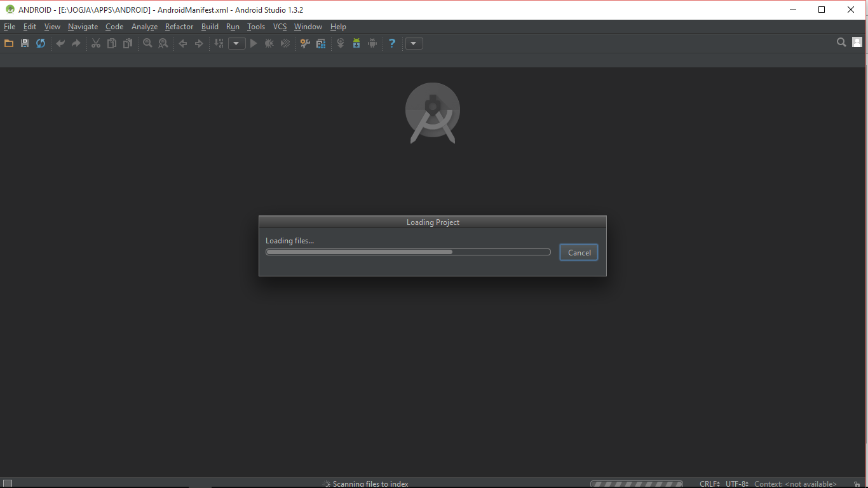This screenshot has width=868, height=488.
Task: Open the VCS menu
Action: 280,26
